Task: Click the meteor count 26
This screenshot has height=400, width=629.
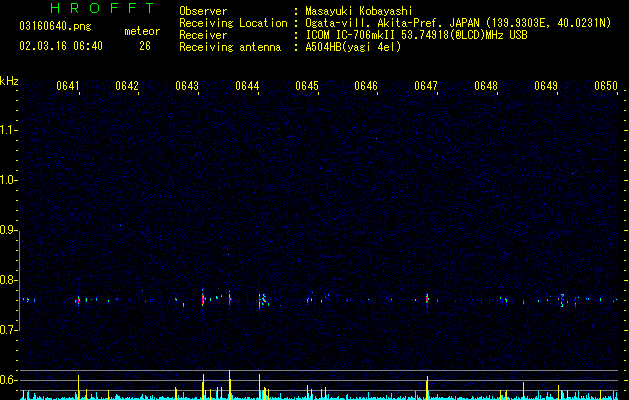Action: point(145,46)
